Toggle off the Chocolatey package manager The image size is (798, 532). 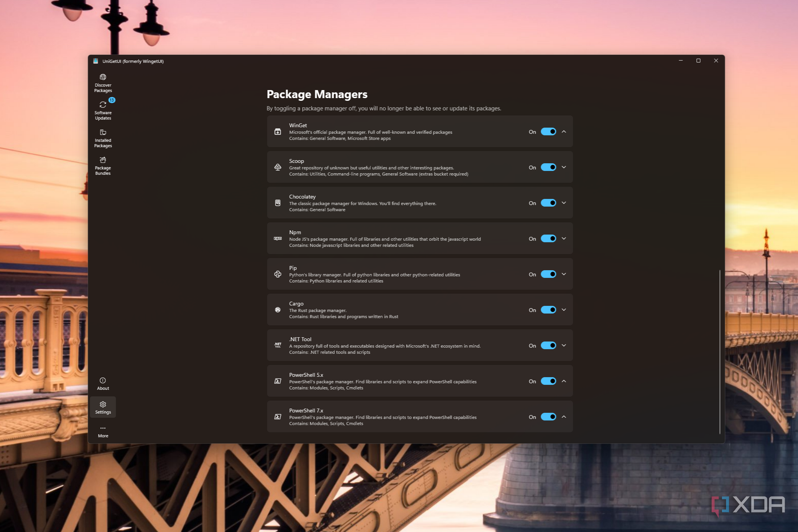pyautogui.click(x=548, y=203)
